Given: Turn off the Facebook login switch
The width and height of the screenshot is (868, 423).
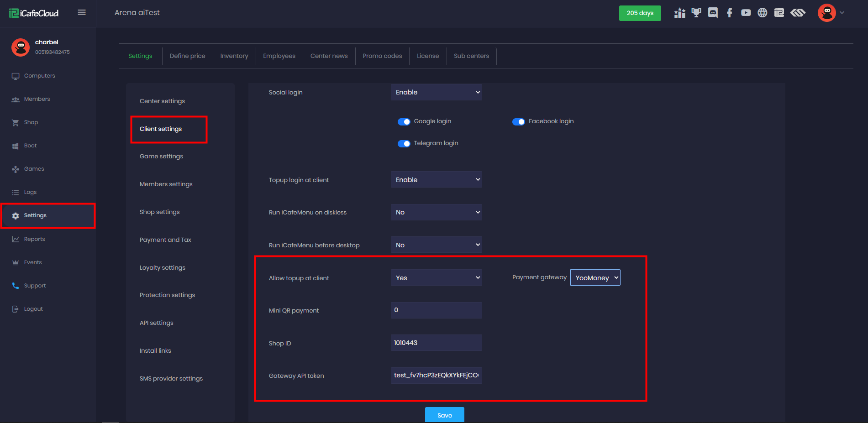Looking at the screenshot, I should (x=518, y=122).
